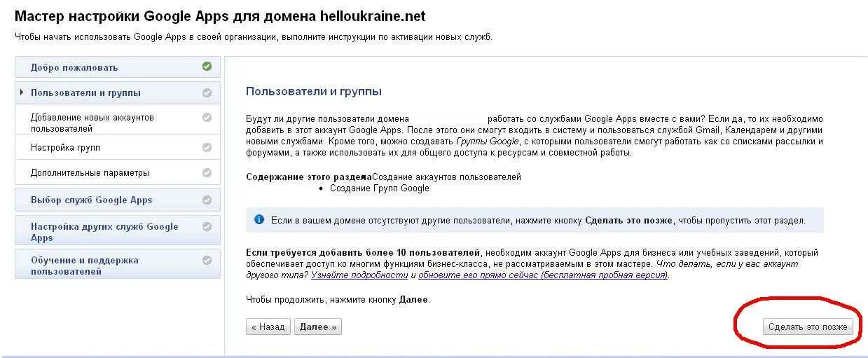
Task: Click grey check icon for Выбор служб Google Apps
Action: coord(207,200)
